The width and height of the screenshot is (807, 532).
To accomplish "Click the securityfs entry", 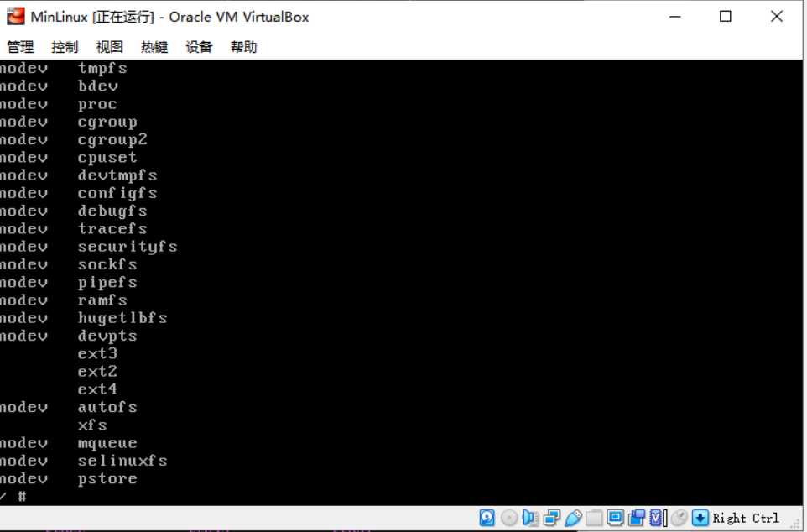I will coord(128,247).
